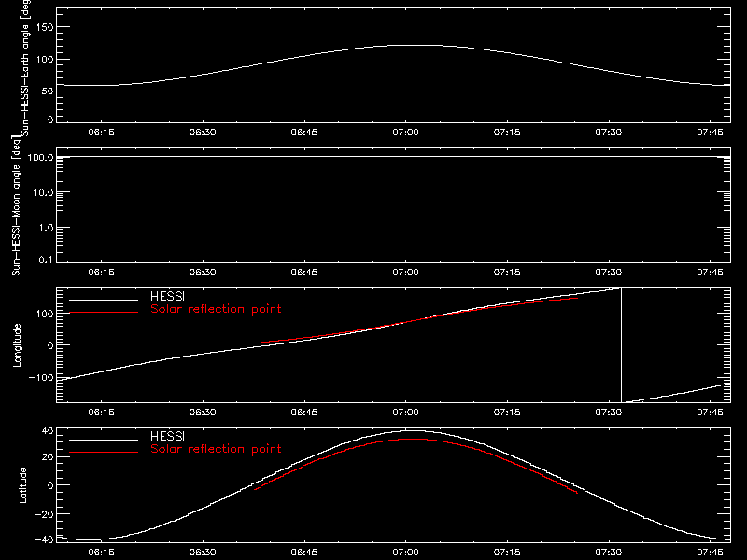Click 06:30 time label under Latitude plot
This screenshot has height=560, width=747.
[x=203, y=553]
